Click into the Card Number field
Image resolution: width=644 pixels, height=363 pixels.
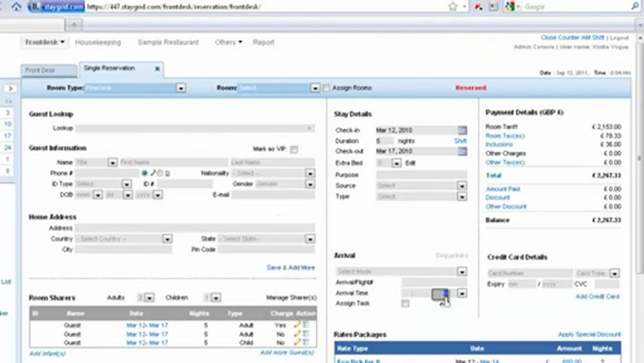point(529,274)
